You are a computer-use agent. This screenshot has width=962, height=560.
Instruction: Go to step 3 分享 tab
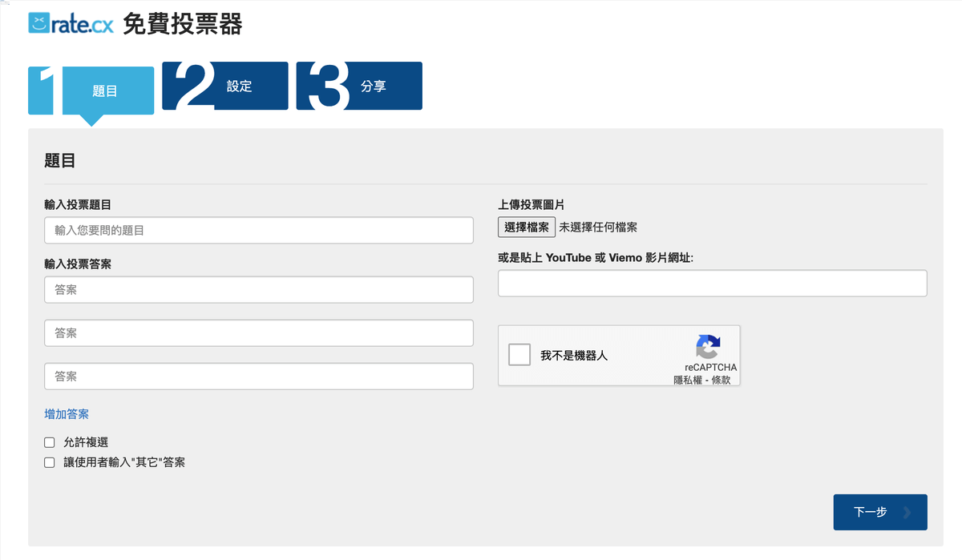point(359,86)
